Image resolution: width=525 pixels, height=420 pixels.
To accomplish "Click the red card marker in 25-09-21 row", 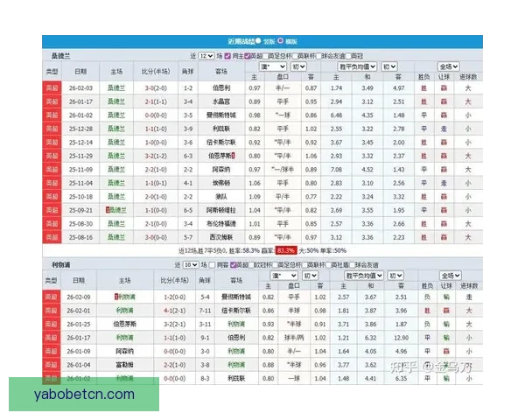I will [x=108, y=211].
